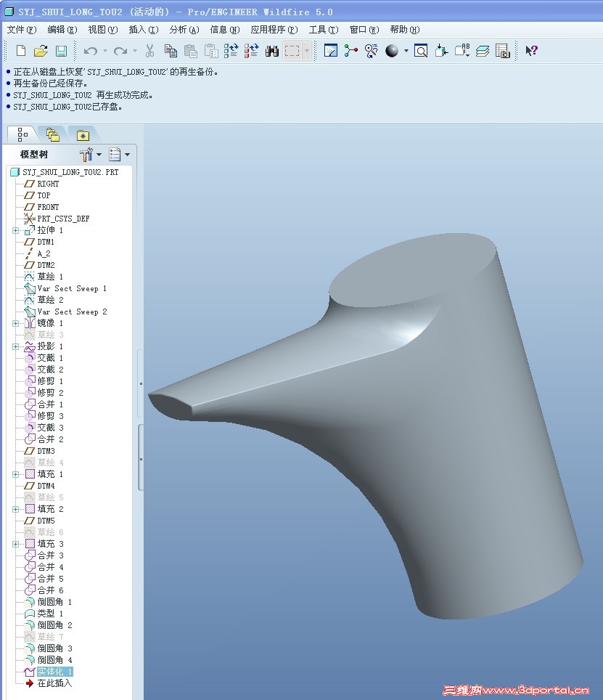Image resolution: width=603 pixels, height=700 pixels.
Task: Expand the 拉伸 1 feature node
Action: point(16,230)
